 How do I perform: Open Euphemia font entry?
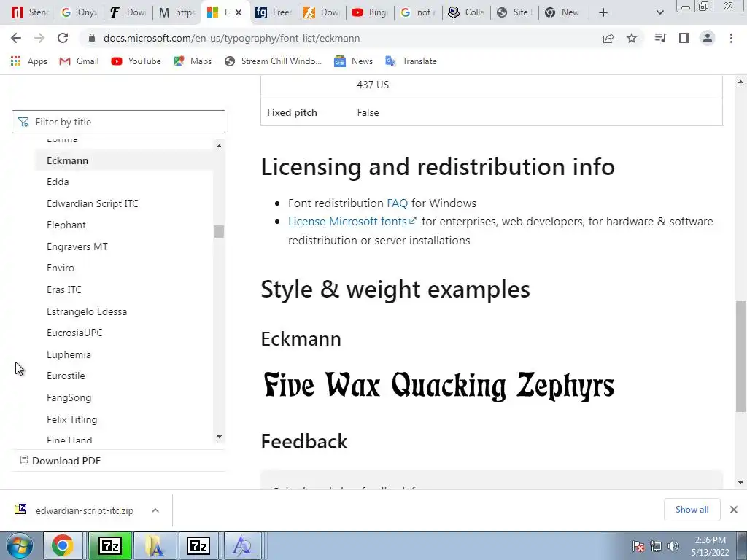click(x=69, y=355)
